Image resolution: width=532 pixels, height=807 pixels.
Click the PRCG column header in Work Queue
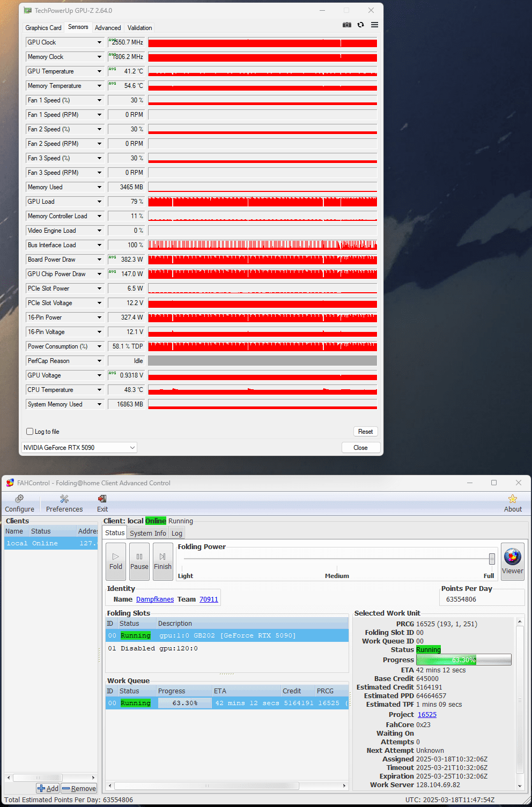[x=331, y=691]
